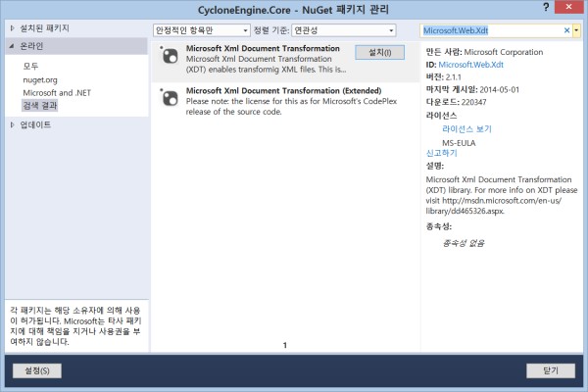Open the Microsoft.Web.Xdt ID link
Image resolution: width=588 pixels, height=392 pixels.
[x=470, y=65]
